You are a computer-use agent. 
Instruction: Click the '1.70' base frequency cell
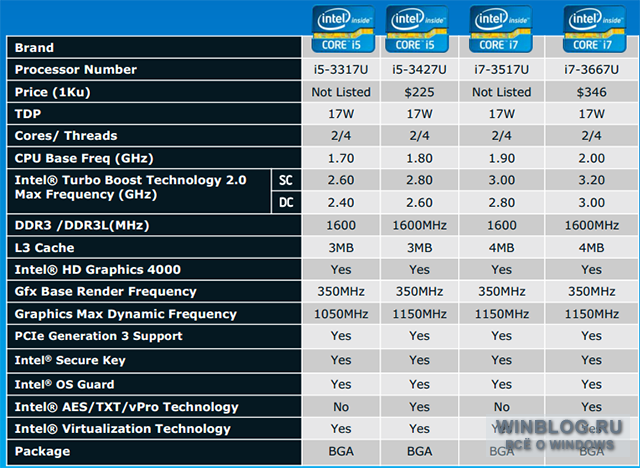click(341, 158)
